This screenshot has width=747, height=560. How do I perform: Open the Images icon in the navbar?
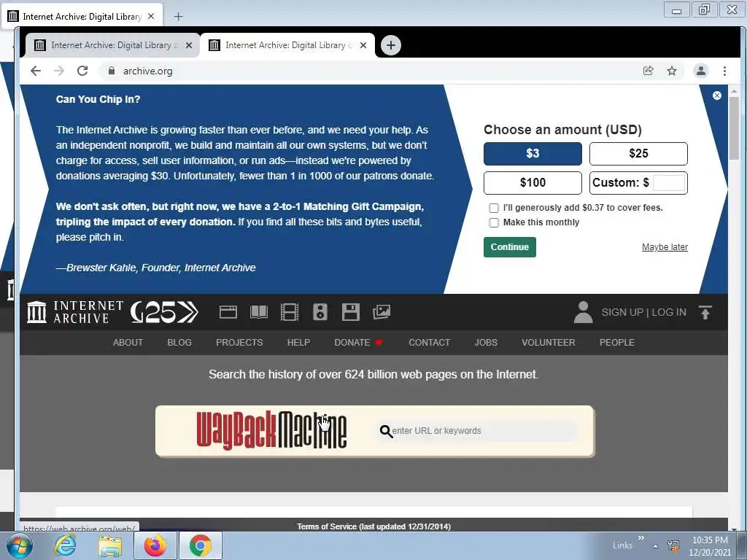[x=381, y=312]
